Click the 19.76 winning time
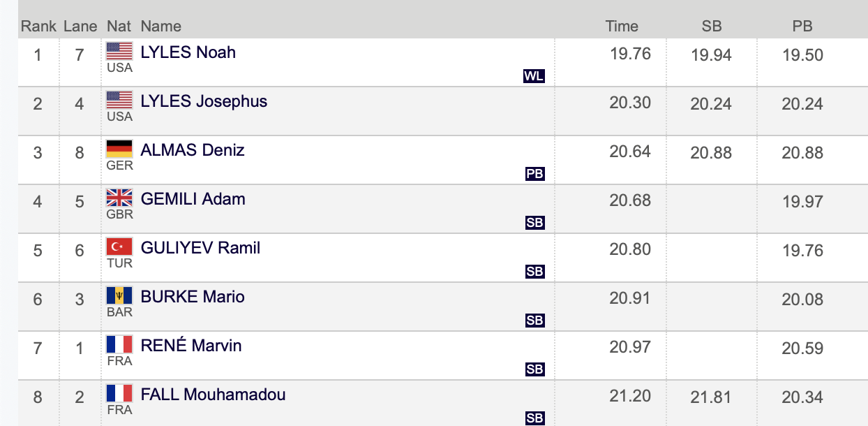 coord(630,54)
